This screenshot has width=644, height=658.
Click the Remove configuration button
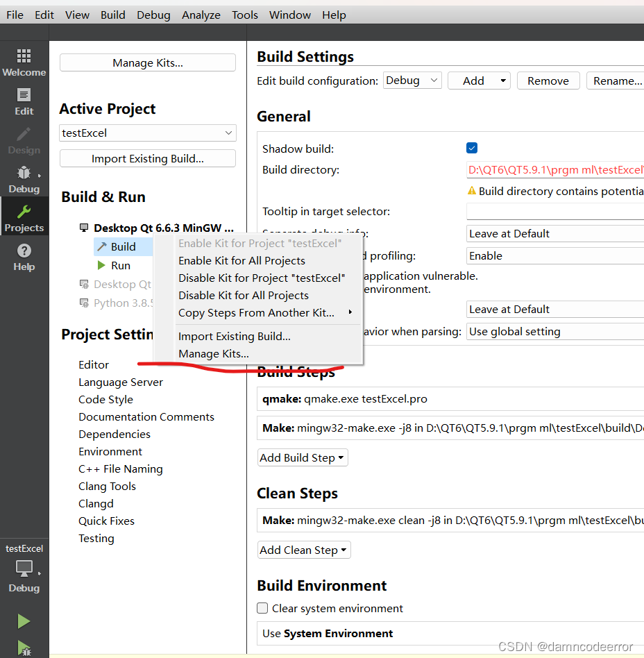[x=548, y=81]
